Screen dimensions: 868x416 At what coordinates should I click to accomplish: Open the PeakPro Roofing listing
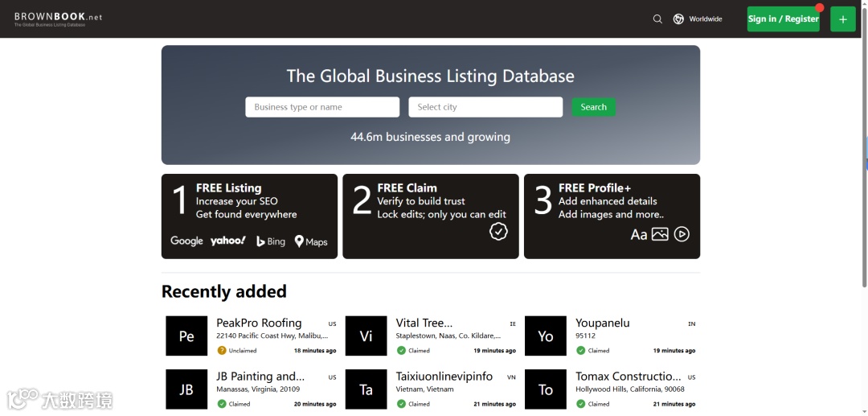[x=259, y=323]
